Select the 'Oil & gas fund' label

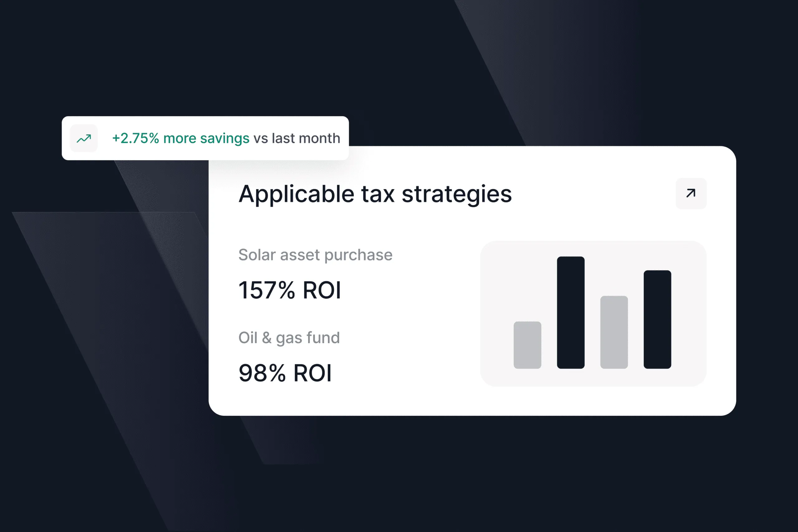289,338
